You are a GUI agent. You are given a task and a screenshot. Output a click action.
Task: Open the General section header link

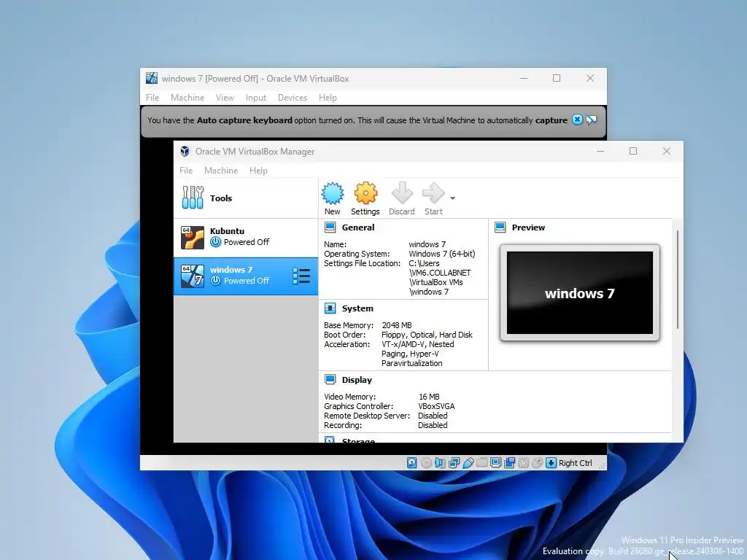[x=357, y=227]
